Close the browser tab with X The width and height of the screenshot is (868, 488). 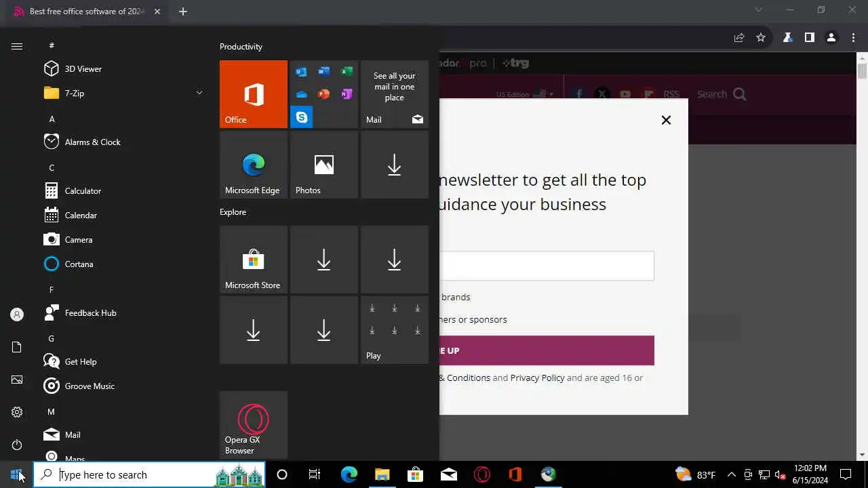(x=157, y=12)
